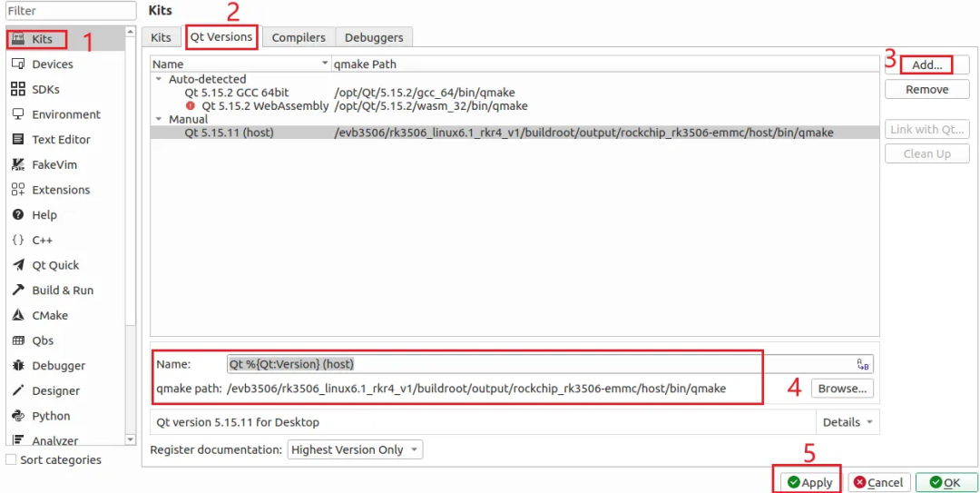Screen dimensions: 980x493
Task: Click the CMake triangle icon
Action: coord(18,315)
